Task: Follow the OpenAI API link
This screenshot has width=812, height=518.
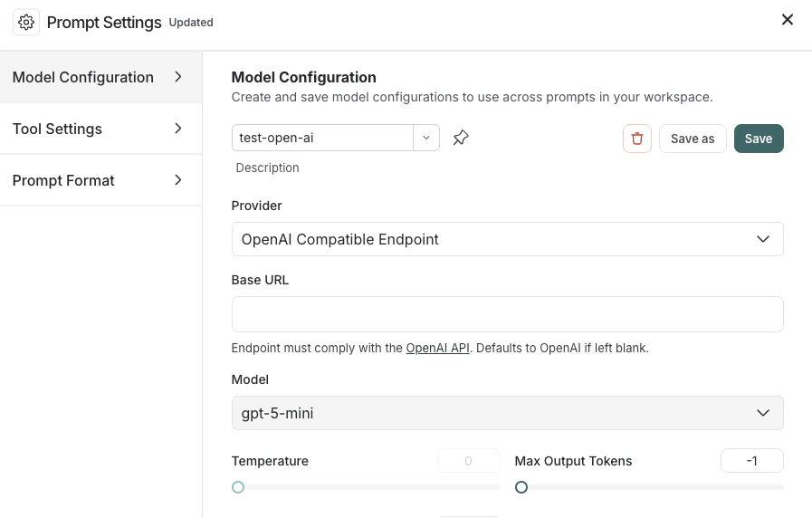Action: pos(437,348)
